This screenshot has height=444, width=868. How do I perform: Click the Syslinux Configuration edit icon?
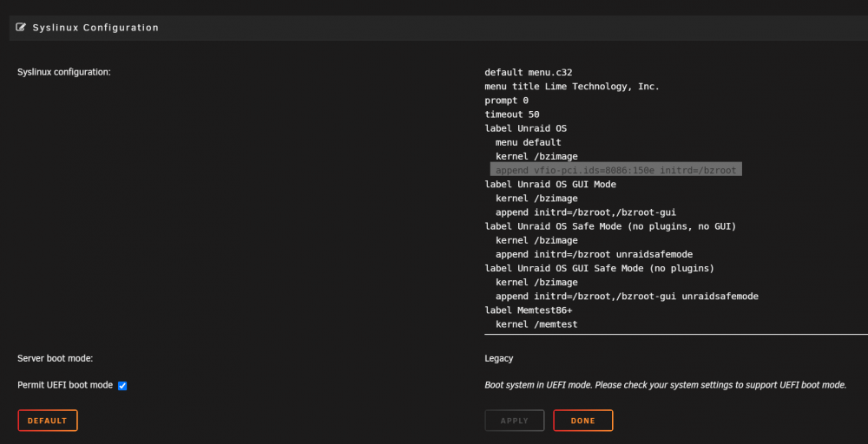tap(21, 27)
